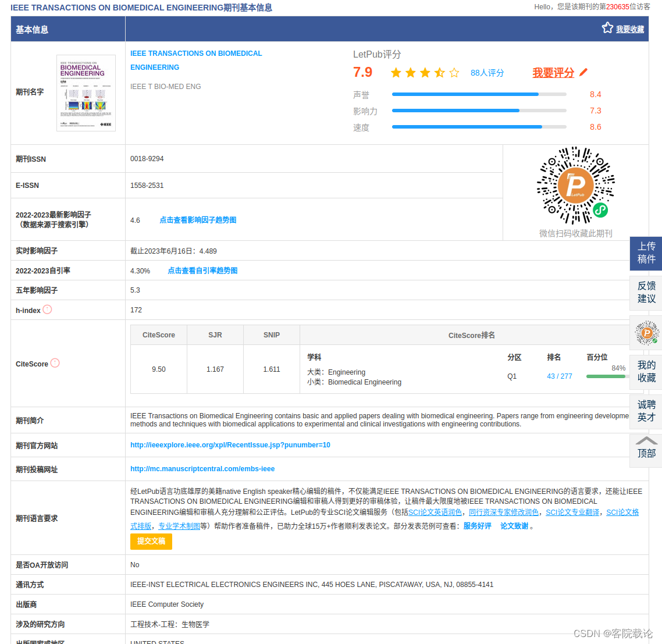The width and height of the screenshot is (662, 644).
Task: Click the abbreviation IEEE T BIO-MED ENG
Action: [165, 87]
